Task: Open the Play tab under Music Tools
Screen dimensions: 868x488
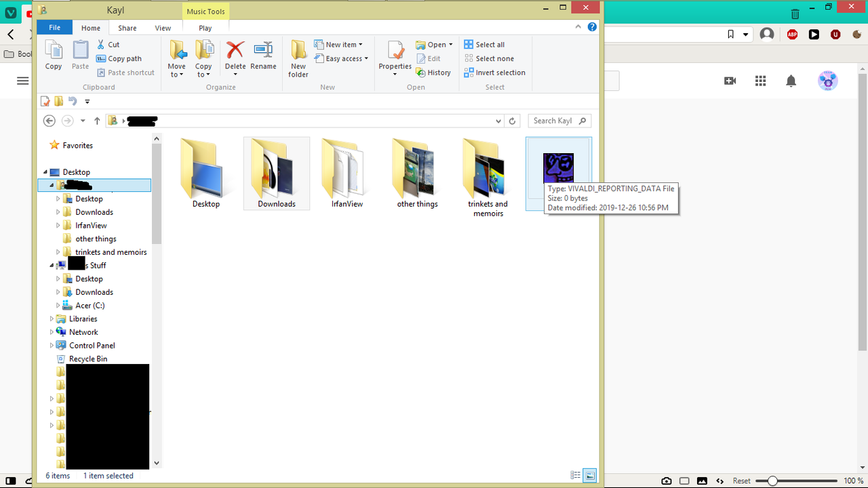Action: click(x=205, y=28)
